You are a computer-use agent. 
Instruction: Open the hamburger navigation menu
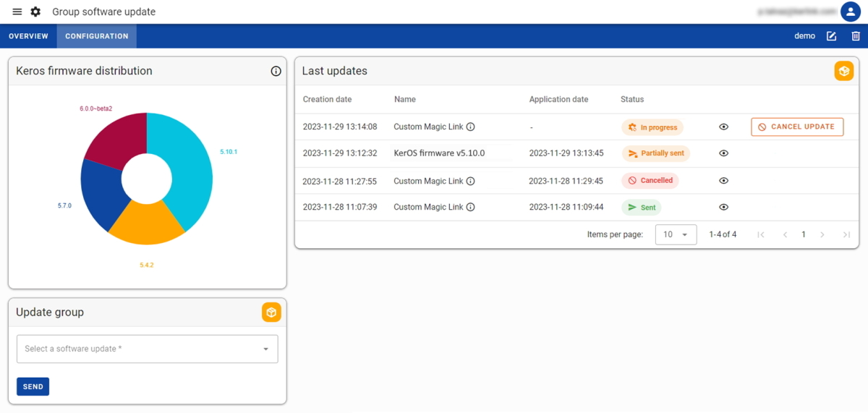17,12
